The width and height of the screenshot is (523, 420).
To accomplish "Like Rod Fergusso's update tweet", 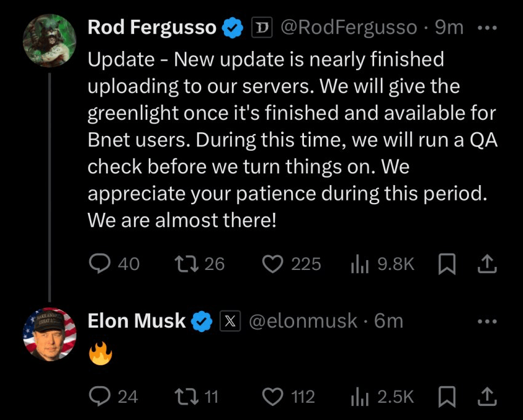I will [x=272, y=264].
